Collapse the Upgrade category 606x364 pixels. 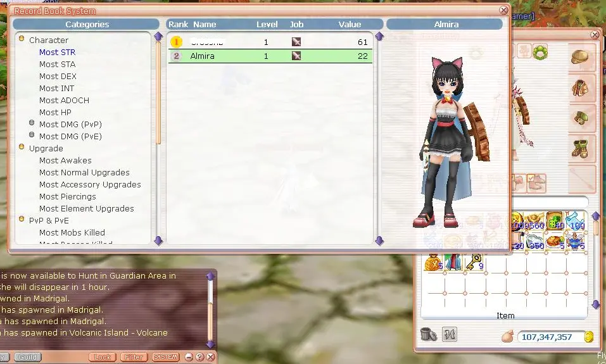[22, 147]
